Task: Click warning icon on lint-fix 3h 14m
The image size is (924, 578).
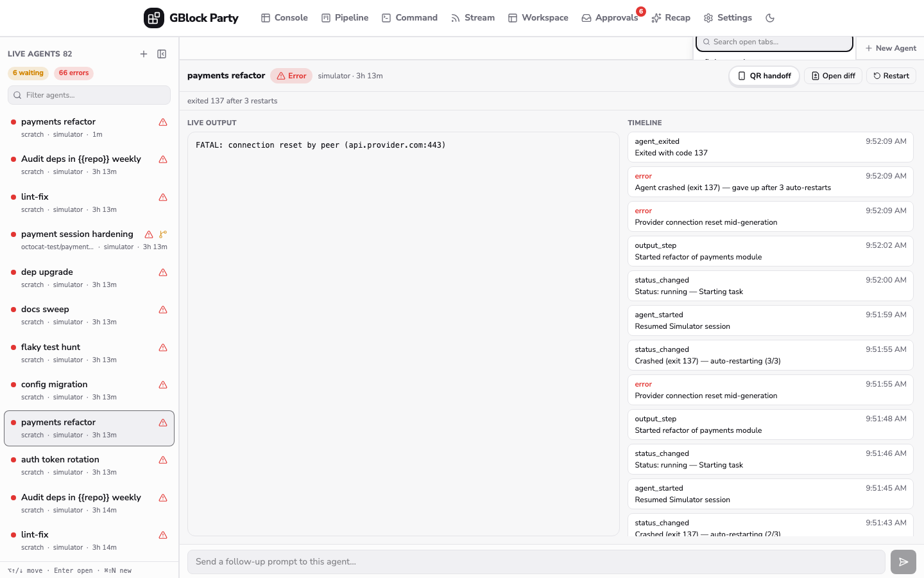Action: tap(163, 535)
